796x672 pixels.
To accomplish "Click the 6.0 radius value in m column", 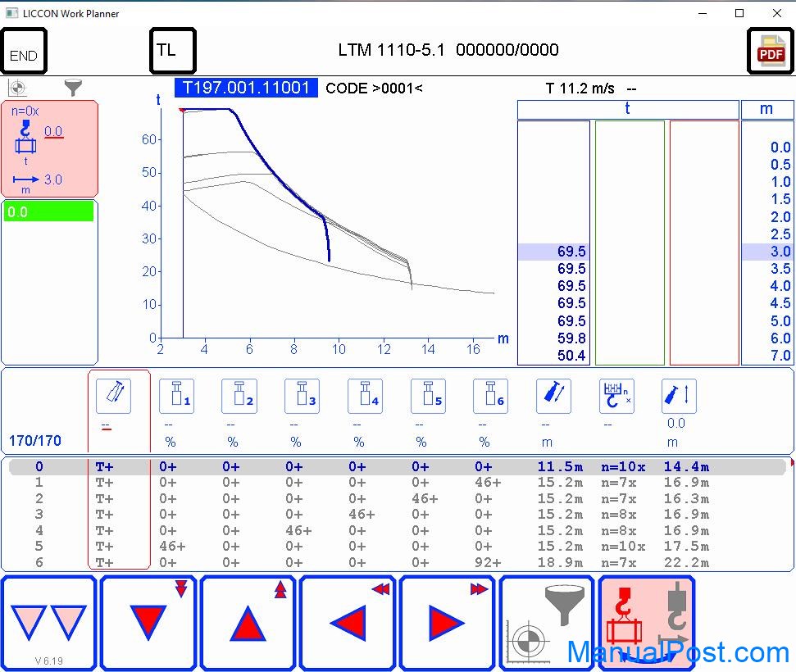I will click(x=780, y=338).
